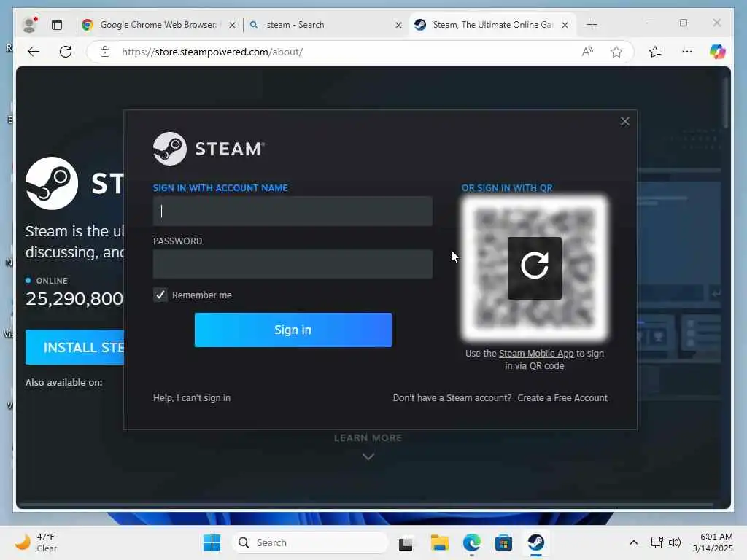Open the Copilot sidebar
747x560 pixels.
(717, 52)
